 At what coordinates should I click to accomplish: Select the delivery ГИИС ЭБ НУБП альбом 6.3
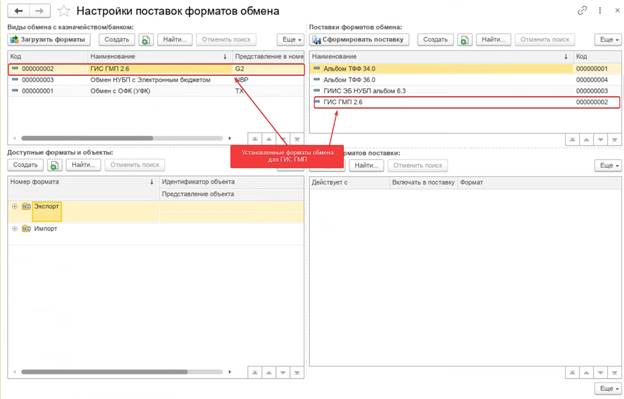pyautogui.click(x=465, y=91)
